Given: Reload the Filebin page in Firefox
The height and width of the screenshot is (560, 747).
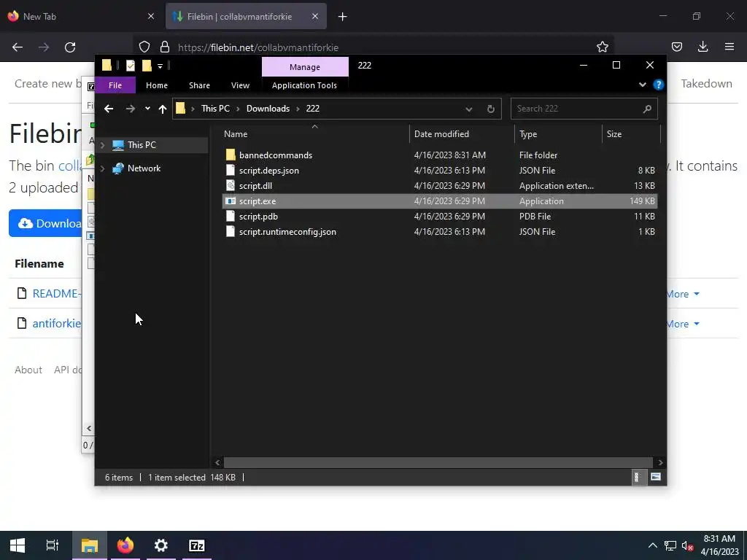Looking at the screenshot, I should [x=70, y=47].
